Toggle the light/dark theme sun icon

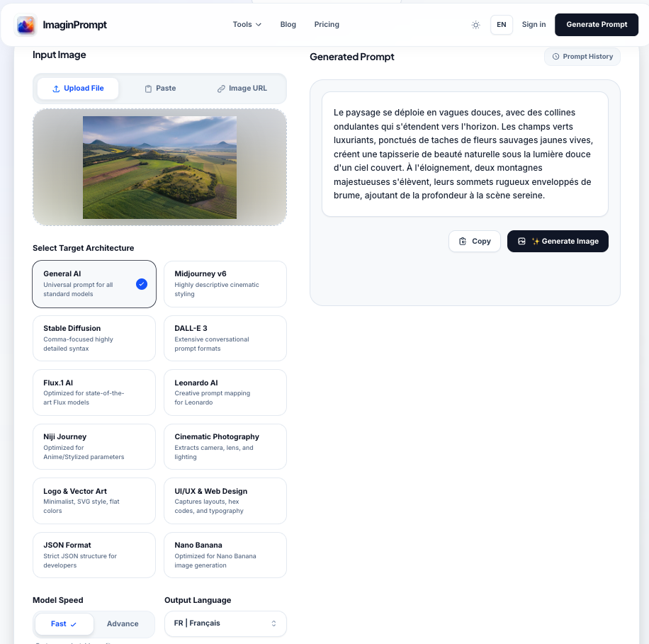click(476, 25)
